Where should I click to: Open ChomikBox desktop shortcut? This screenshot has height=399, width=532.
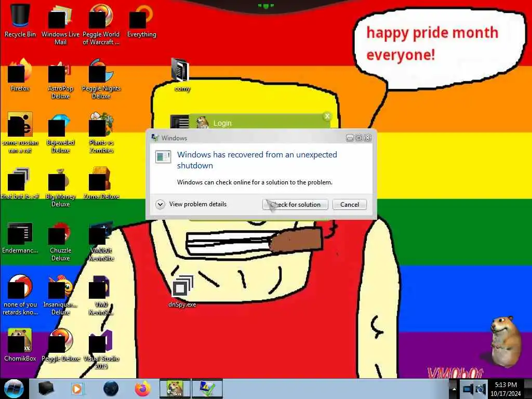(x=20, y=345)
